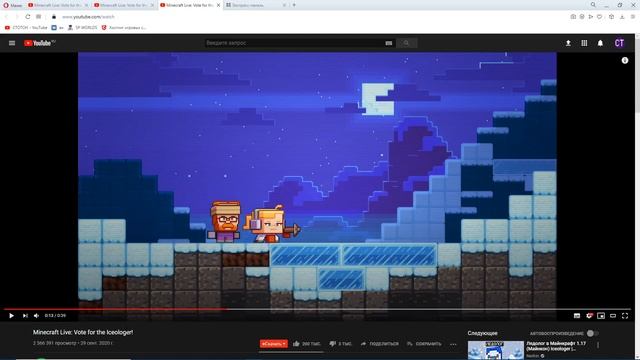Open a new browser tab
640x360 pixels.
pyautogui.click(x=294, y=5)
